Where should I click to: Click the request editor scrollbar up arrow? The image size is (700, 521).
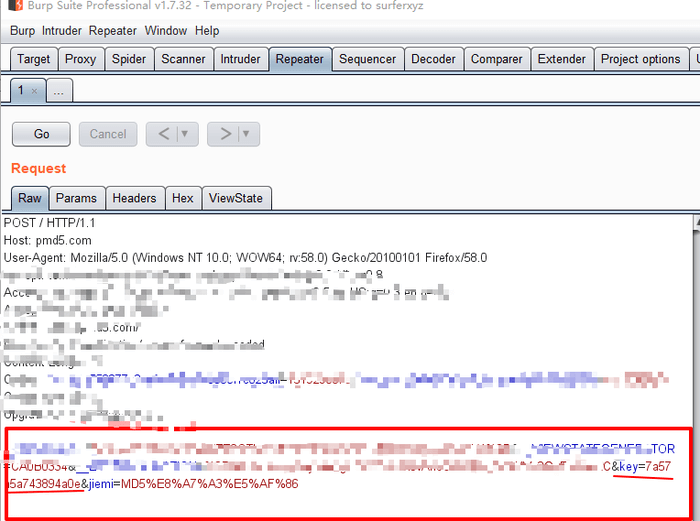click(x=696, y=222)
